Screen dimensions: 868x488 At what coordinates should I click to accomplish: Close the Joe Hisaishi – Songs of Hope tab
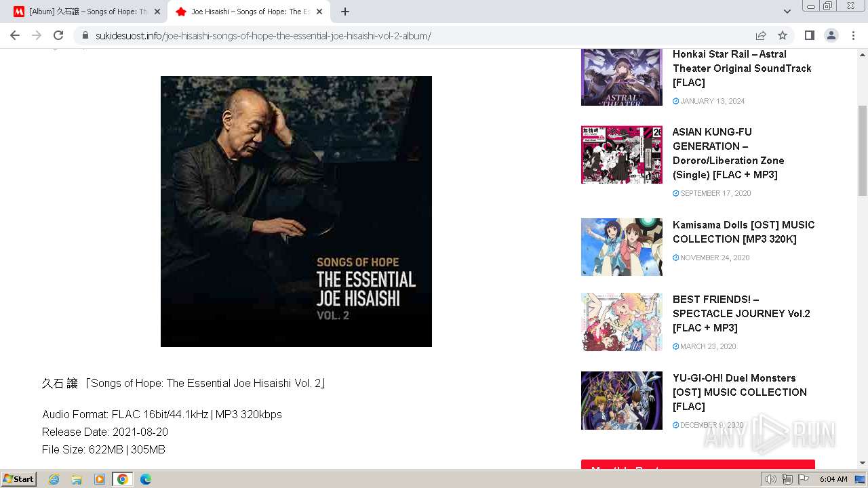tap(319, 12)
